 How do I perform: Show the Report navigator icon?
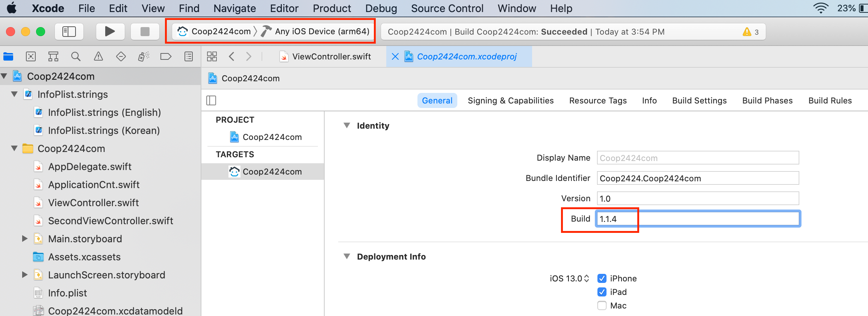[x=189, y=57]
